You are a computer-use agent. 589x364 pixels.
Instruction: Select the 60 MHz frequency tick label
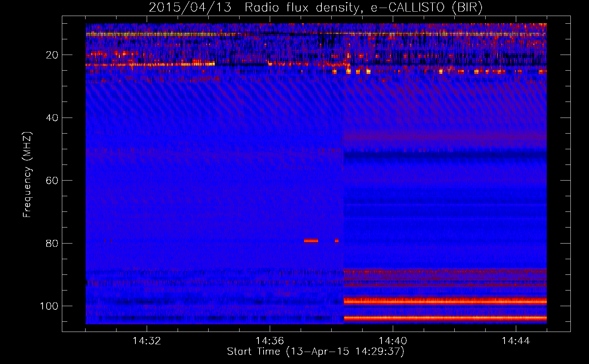[52, 181]
